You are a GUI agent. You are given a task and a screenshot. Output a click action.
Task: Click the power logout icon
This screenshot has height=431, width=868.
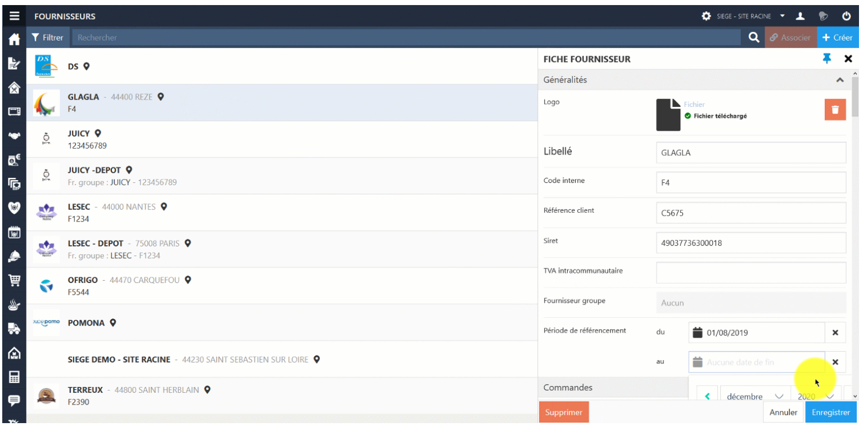(846, 16)
